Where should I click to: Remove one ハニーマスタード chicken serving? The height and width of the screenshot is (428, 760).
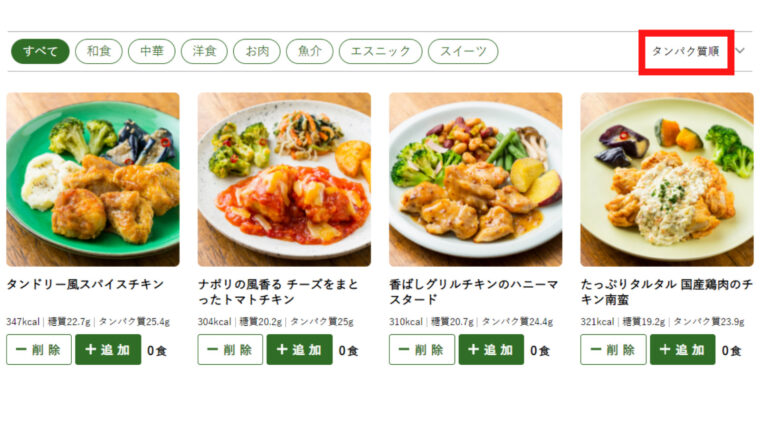coord(422,349)
